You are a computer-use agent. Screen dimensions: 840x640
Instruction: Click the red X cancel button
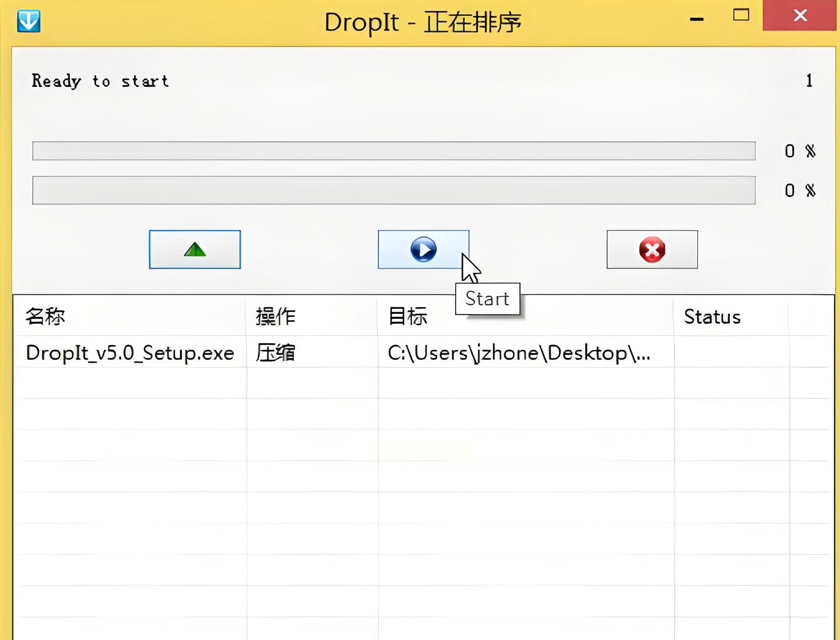[652, 250]
